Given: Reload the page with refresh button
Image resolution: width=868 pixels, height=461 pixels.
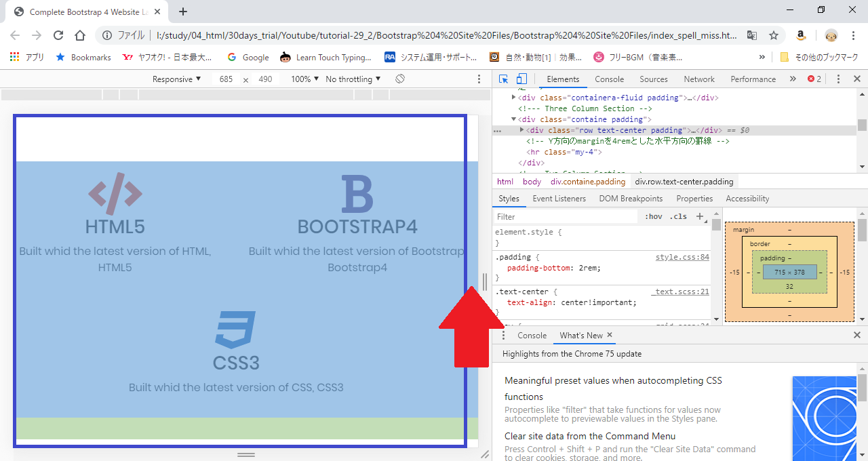Looking at the screenshot, I should pos(58,35).
